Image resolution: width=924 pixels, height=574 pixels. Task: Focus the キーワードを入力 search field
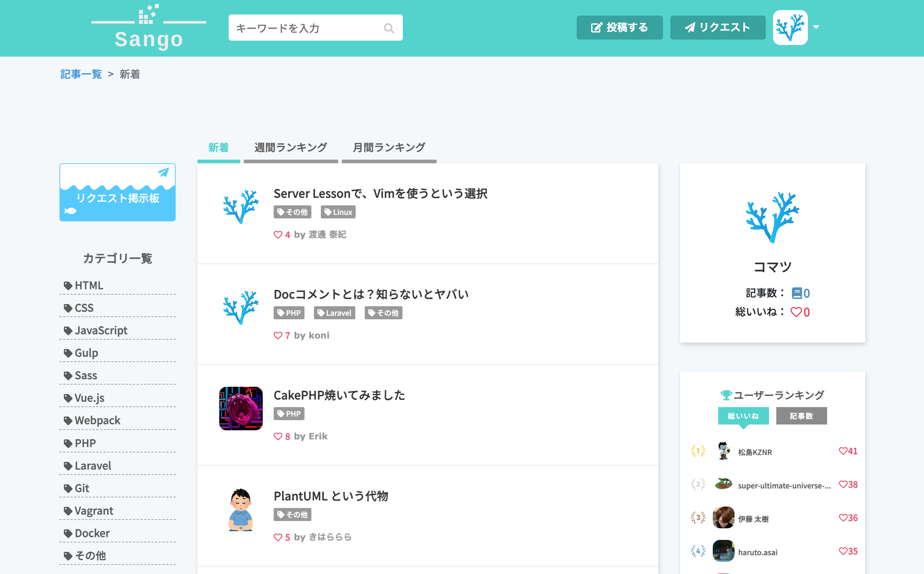click(307, 28)
